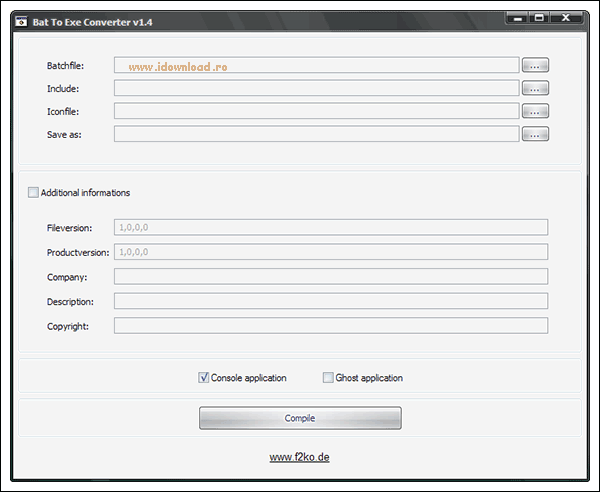The width and height of the screenshot is (600, 492).
Task: Click the Iconfile: label
Action: (63, 112)
